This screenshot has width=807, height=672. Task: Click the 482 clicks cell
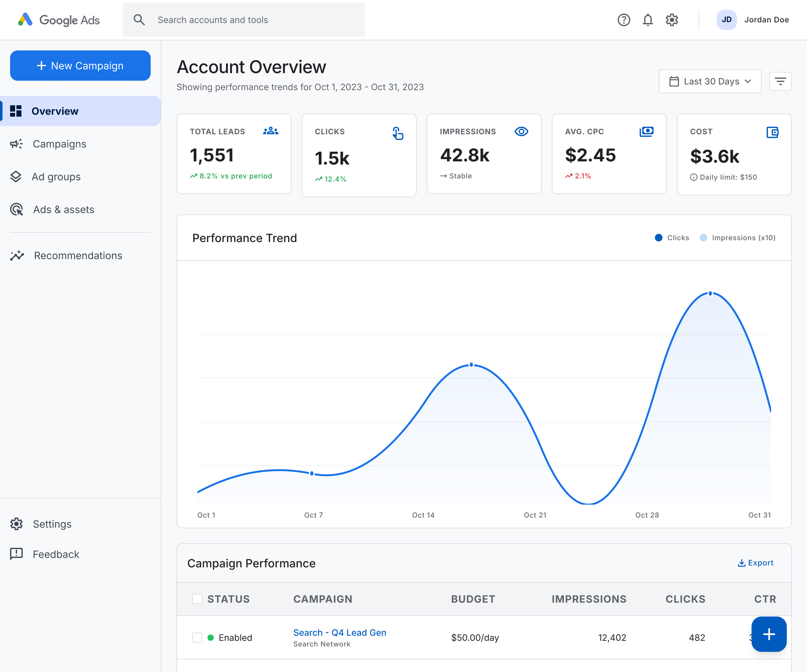697,637
